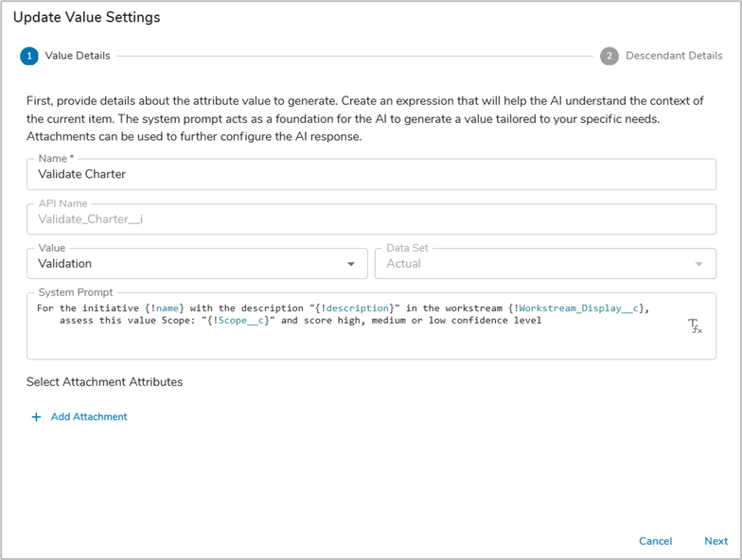Image resolution: width=742 pixels, height=560 pixels.
Task: Go to the Value Details step label
Action: coord(78,56)
